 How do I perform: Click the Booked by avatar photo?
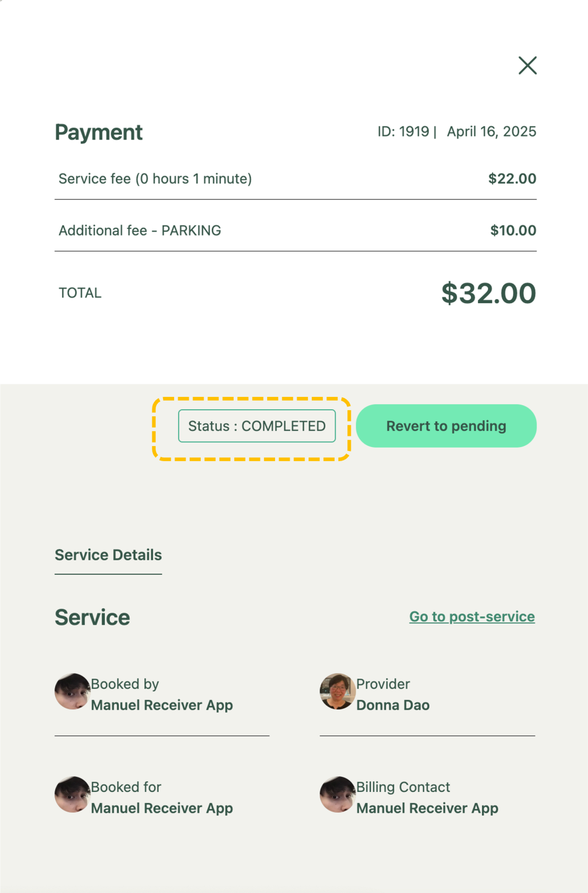[x=72, y=692]
